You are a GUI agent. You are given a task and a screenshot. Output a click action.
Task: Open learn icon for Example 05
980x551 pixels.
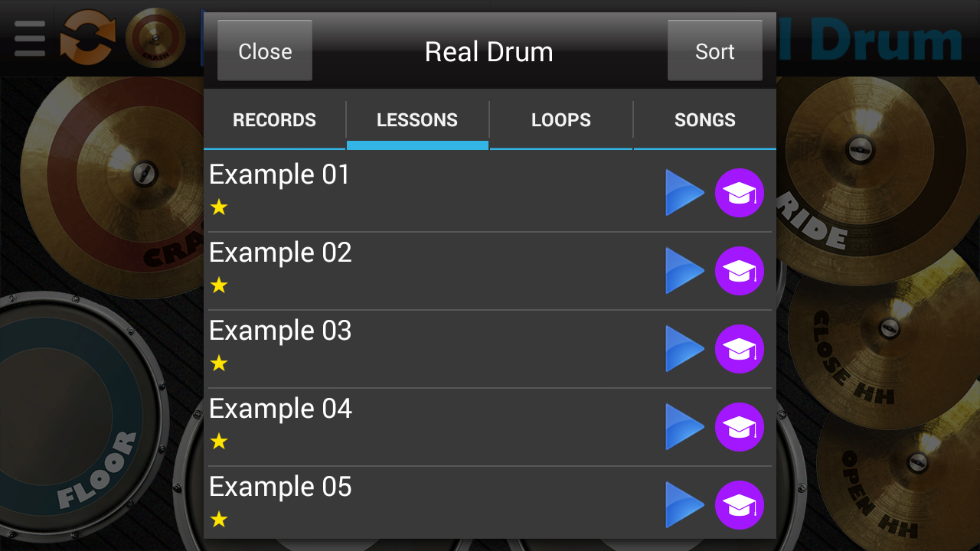pyautogui.click(x=740, y=505)
